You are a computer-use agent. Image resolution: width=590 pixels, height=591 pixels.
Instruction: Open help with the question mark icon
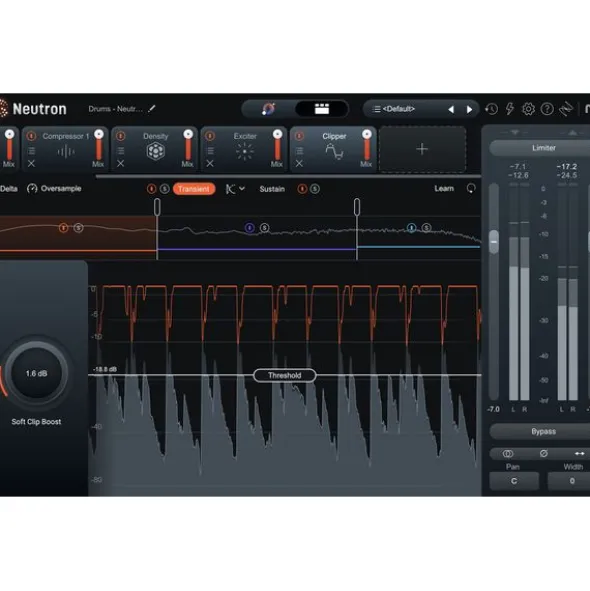[547, 109]
